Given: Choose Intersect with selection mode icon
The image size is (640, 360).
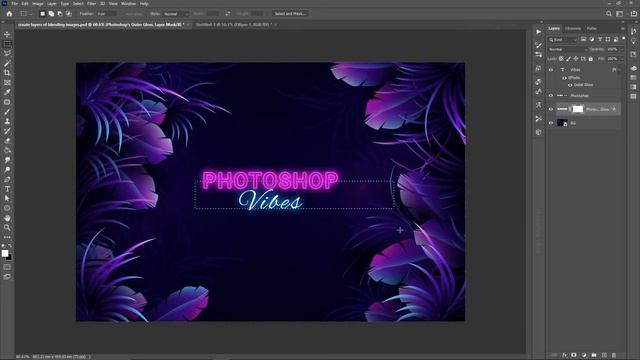Looking at the screenshot, I should pos(69,13).
